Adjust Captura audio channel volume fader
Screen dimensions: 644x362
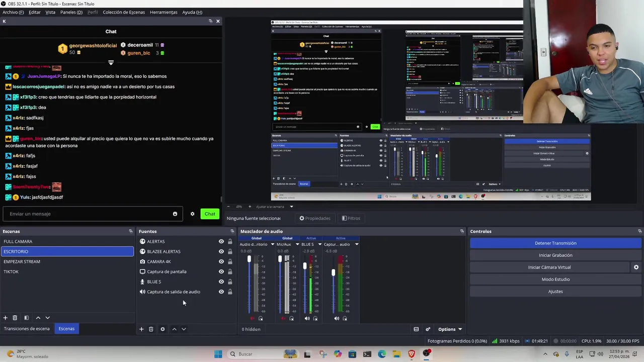[333, 273]
